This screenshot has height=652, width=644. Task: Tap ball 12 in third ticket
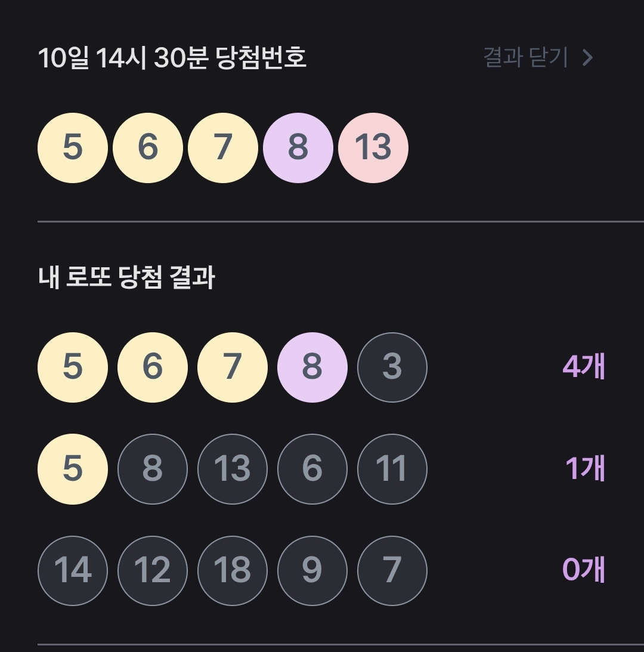tap(153, 570)
